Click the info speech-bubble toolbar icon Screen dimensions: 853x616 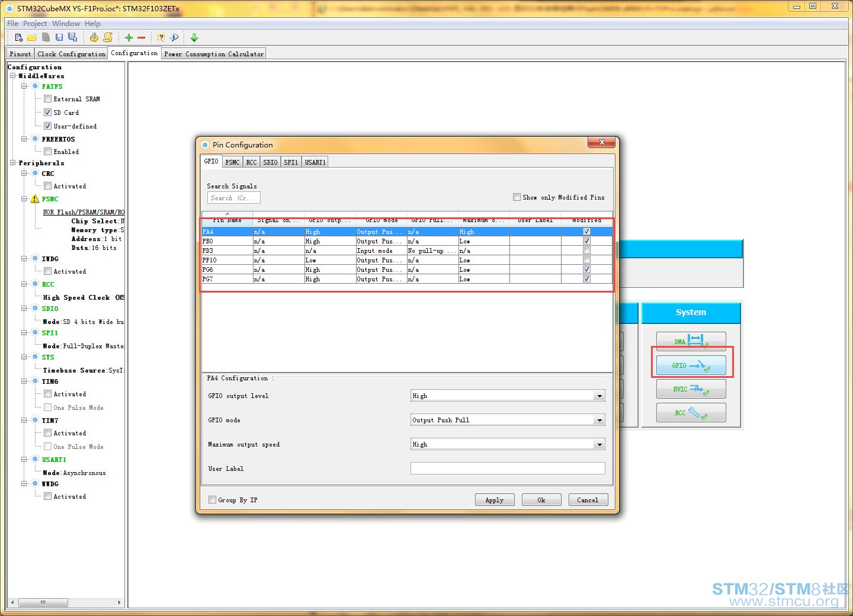pos(174,37)
